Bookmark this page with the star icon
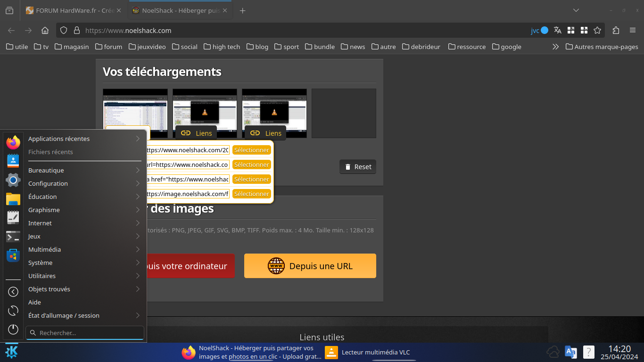Screen dimensions: 644x362 click(597, 30)
